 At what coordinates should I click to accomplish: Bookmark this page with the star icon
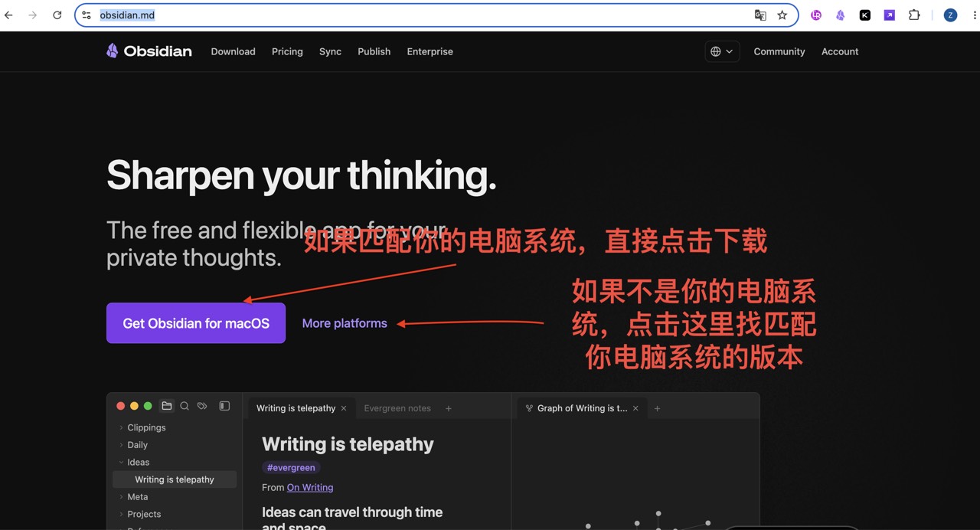pos(782,15)
